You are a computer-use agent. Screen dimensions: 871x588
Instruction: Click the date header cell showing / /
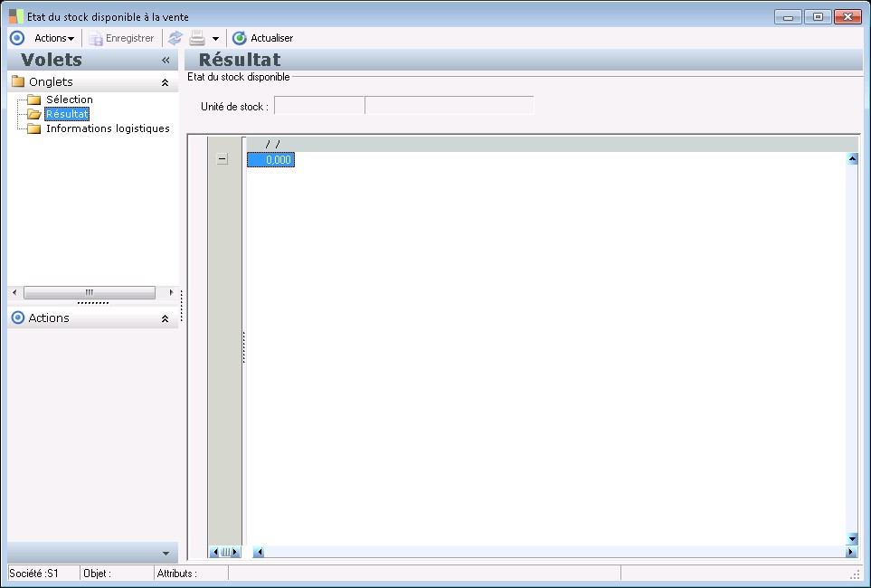(271, 145)
